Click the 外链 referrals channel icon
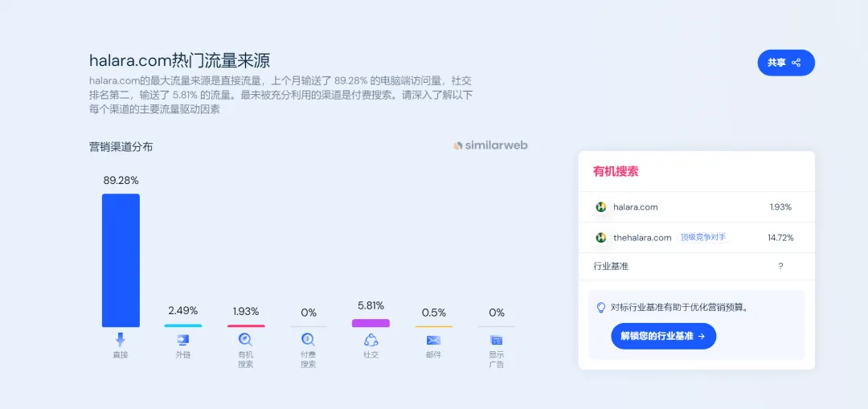This screenshot has height=409, width=868. [x=183, y=340]
